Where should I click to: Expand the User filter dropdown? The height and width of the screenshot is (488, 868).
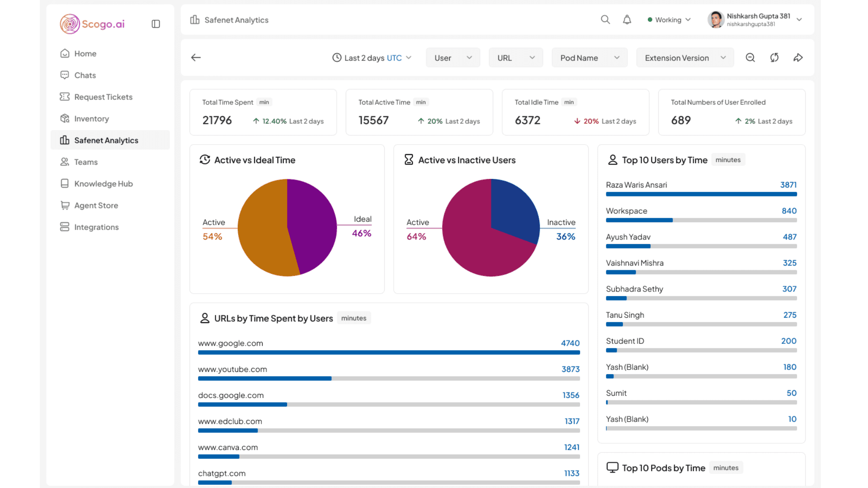[x=453, y=58]
